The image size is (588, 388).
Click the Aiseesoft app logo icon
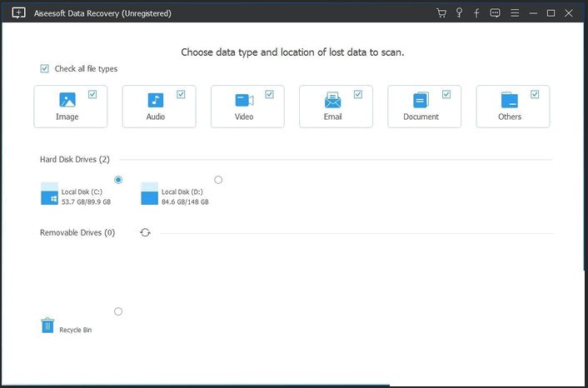[18, 12]
